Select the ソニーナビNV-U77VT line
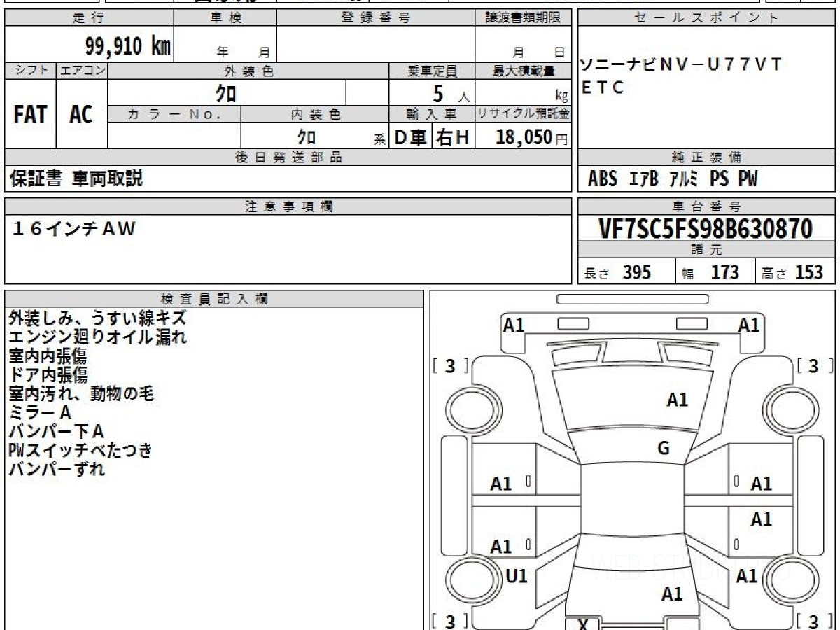 click(x=681, y=66)
